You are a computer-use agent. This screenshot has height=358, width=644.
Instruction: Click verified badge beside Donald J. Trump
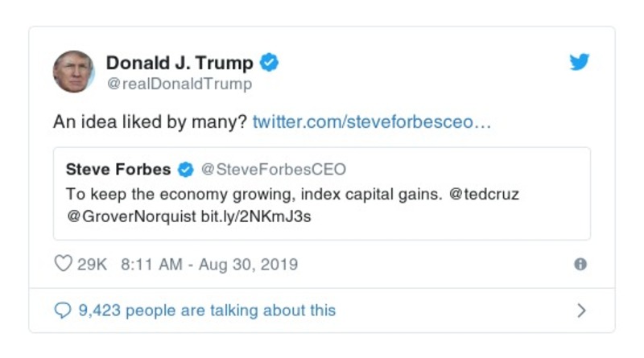[x=270, y=63]
